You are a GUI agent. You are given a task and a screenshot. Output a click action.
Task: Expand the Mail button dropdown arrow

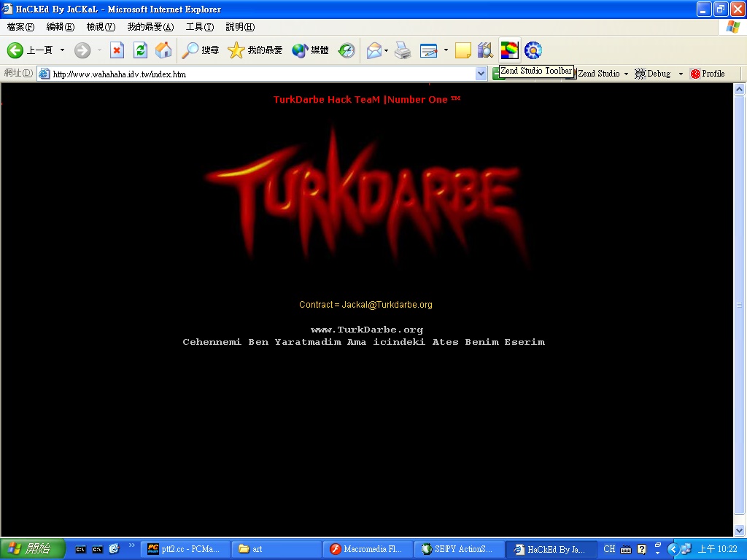click(x=386, y=50)
